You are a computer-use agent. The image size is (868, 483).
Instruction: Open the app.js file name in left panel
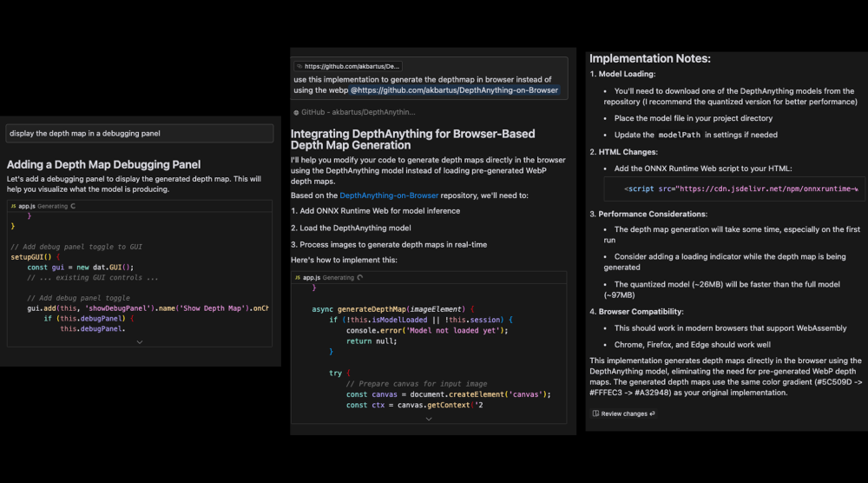26,206
